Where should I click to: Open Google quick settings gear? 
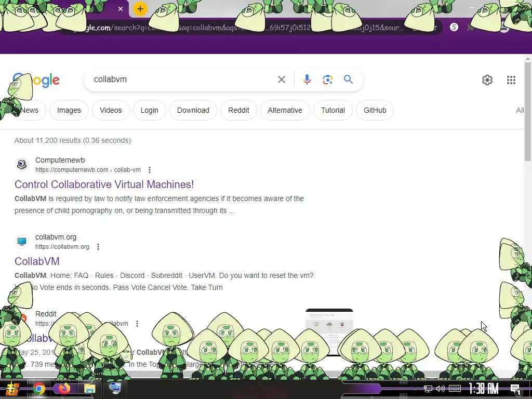tap(487, 79)
